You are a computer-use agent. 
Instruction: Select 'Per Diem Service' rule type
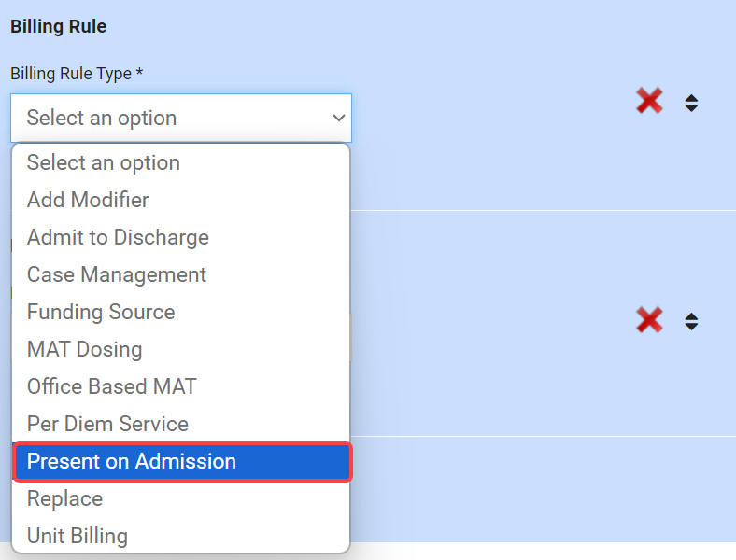point(107,424)
